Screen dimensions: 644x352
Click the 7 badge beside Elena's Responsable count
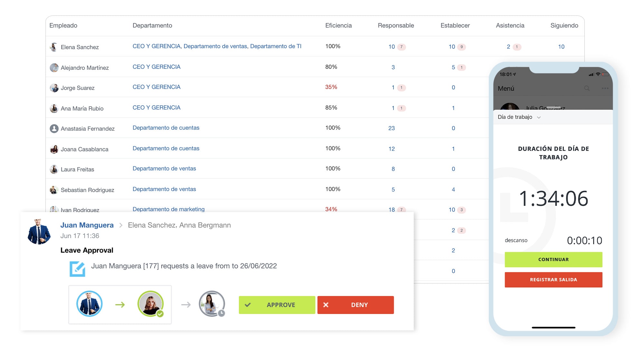coord(401,47)
